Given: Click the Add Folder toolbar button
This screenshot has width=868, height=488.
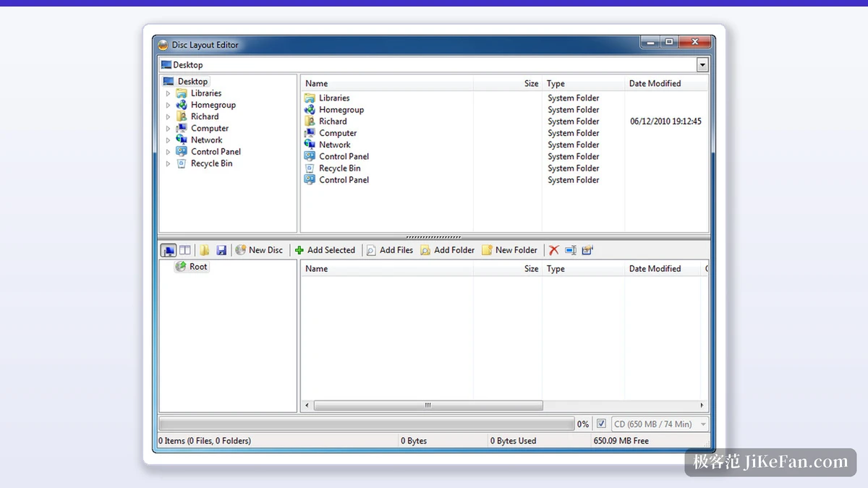Looking at the screenshot, I should [x=448, y=250].
